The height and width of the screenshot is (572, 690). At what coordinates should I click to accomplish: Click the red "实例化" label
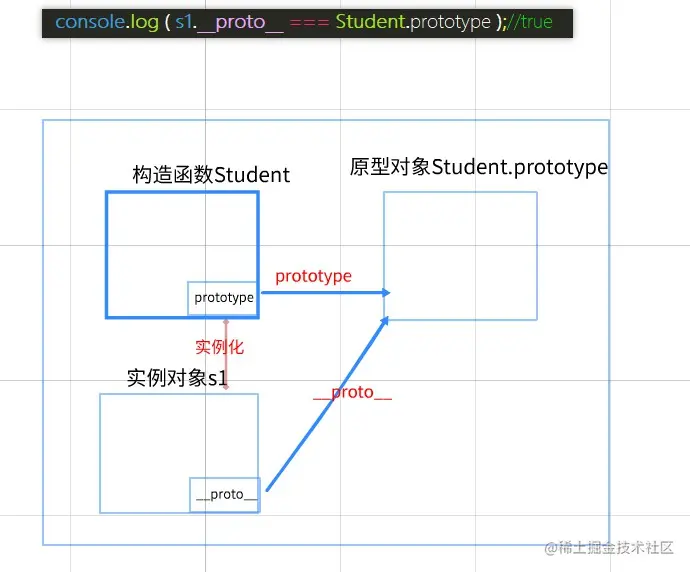[x=219, y=347]
